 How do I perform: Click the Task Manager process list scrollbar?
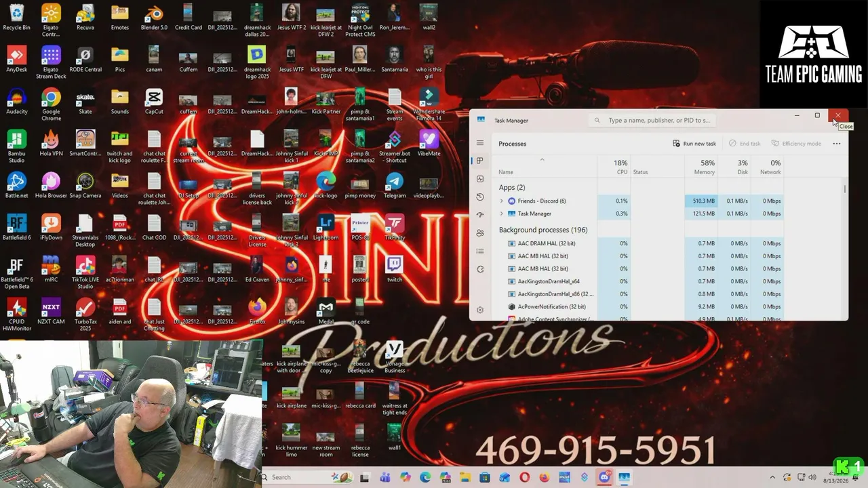pyautogui.click(x=845, y=190)
